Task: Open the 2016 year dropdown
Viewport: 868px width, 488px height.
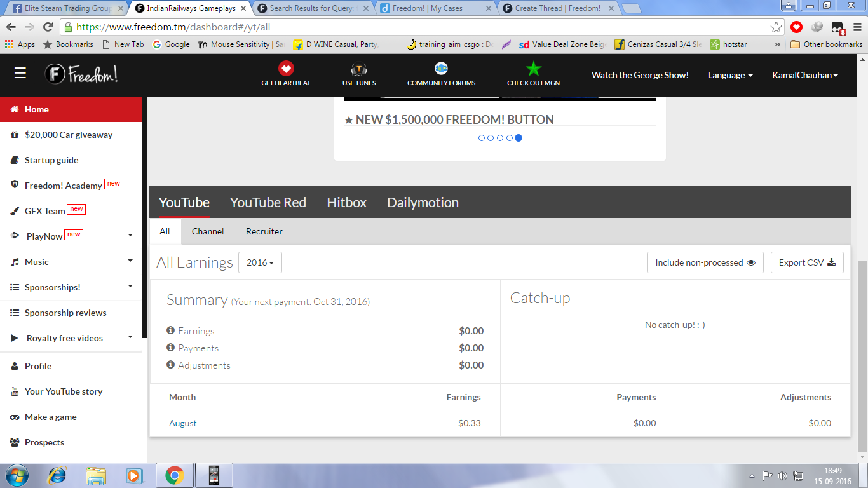Action: pos(260,262)
